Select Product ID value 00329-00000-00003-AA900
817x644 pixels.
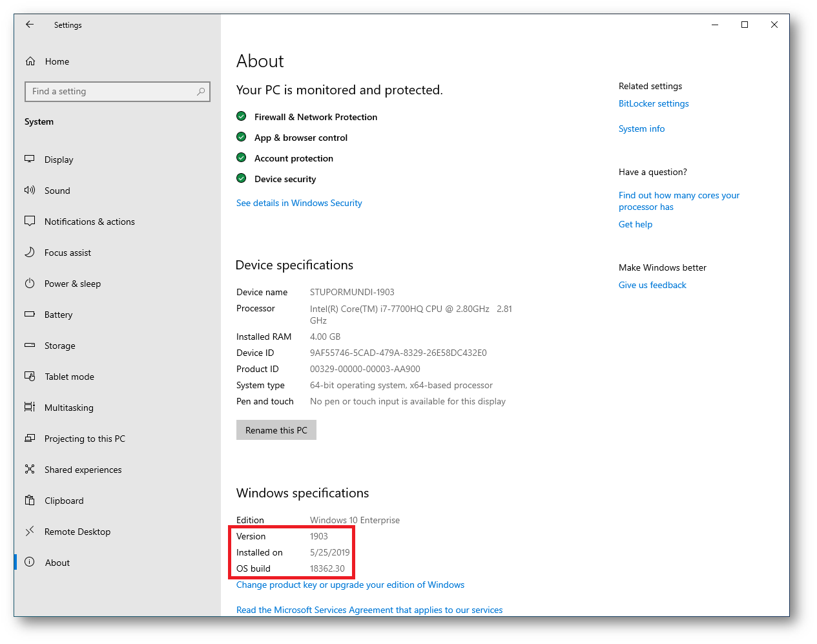[365, 369]
